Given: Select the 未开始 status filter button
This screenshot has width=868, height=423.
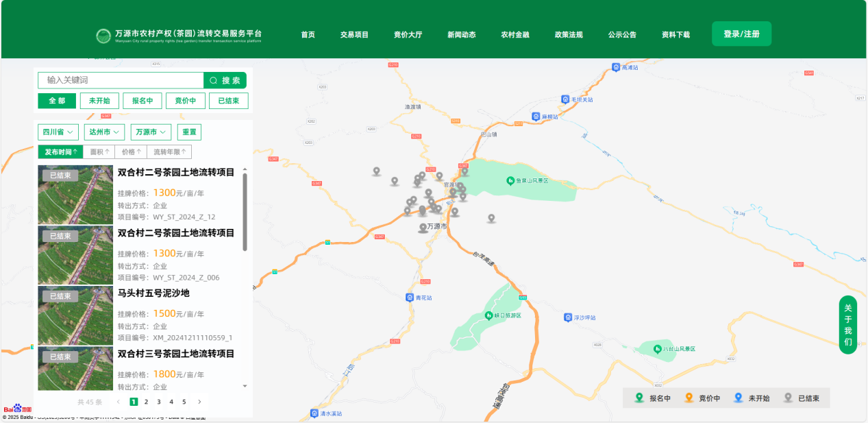Looking at the screenshot, I should click(x=99, y=101).
